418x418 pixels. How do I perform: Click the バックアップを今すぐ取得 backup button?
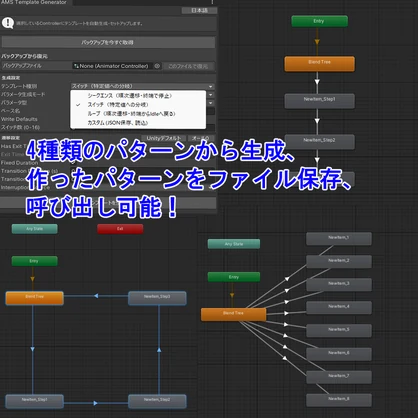click(x=108, y=43)
